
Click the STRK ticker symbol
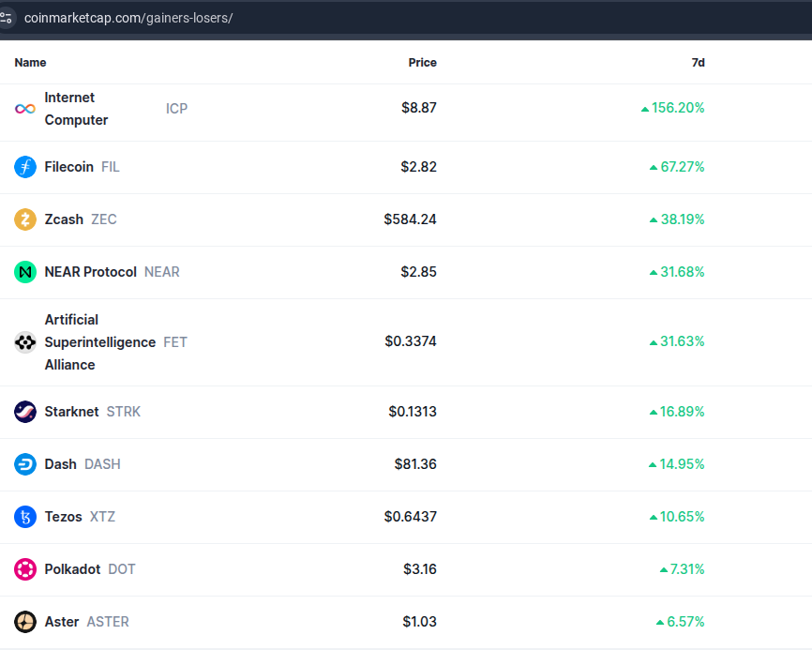124,412
